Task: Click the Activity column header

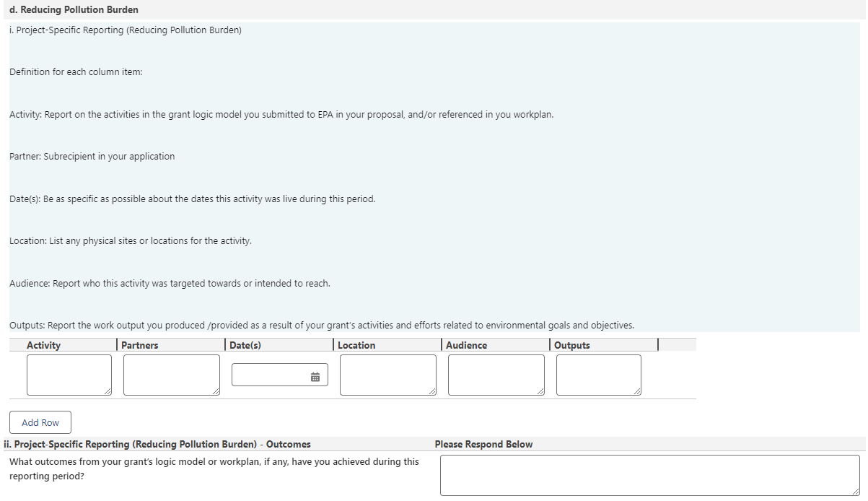Action: point(44,345)
